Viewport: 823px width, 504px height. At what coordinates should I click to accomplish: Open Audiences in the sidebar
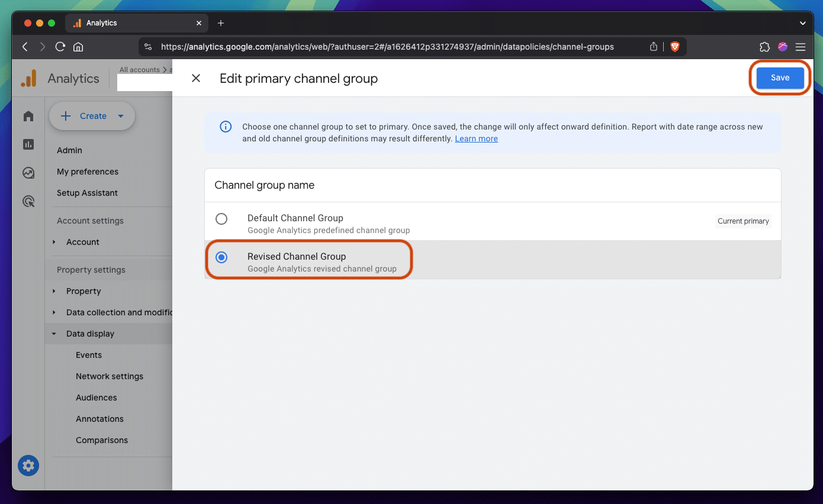(97, 398)
